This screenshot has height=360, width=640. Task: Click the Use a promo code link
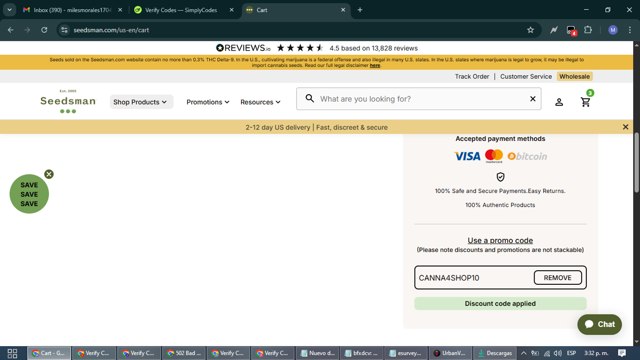pyautogui.click(x=500, y=240)
